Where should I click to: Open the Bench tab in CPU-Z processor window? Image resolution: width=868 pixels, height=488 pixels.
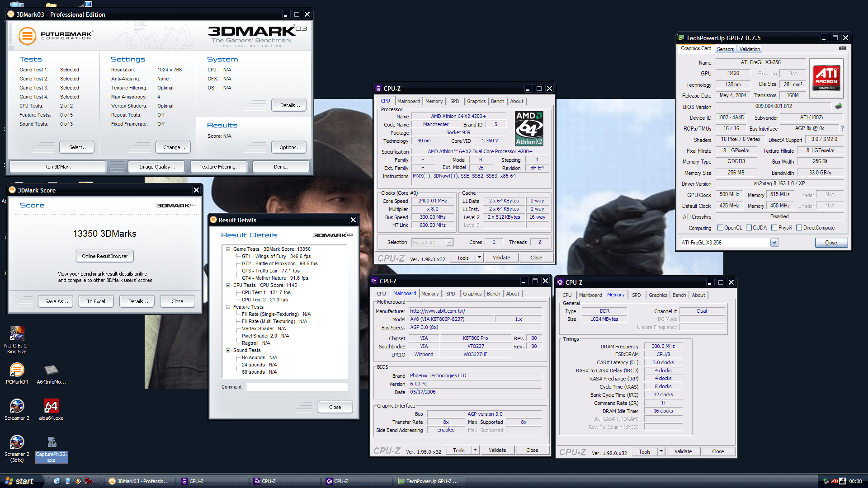(x=497, y=101)
